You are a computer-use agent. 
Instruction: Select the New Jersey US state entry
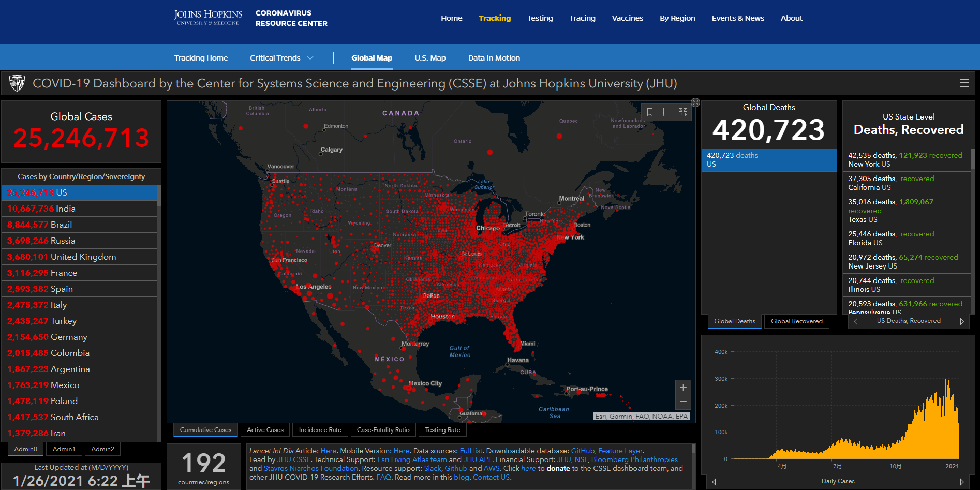click(907, 262)
